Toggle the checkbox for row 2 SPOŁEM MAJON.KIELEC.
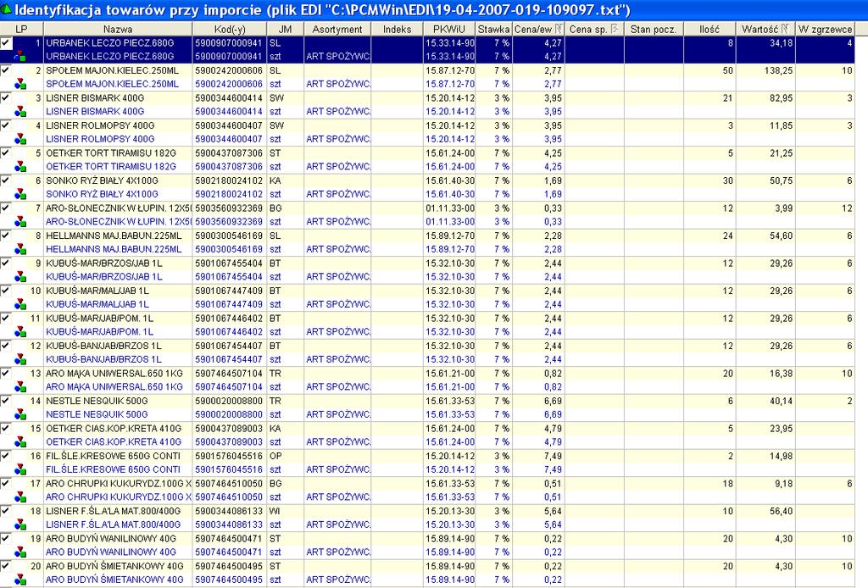 [x=6, y=70]
